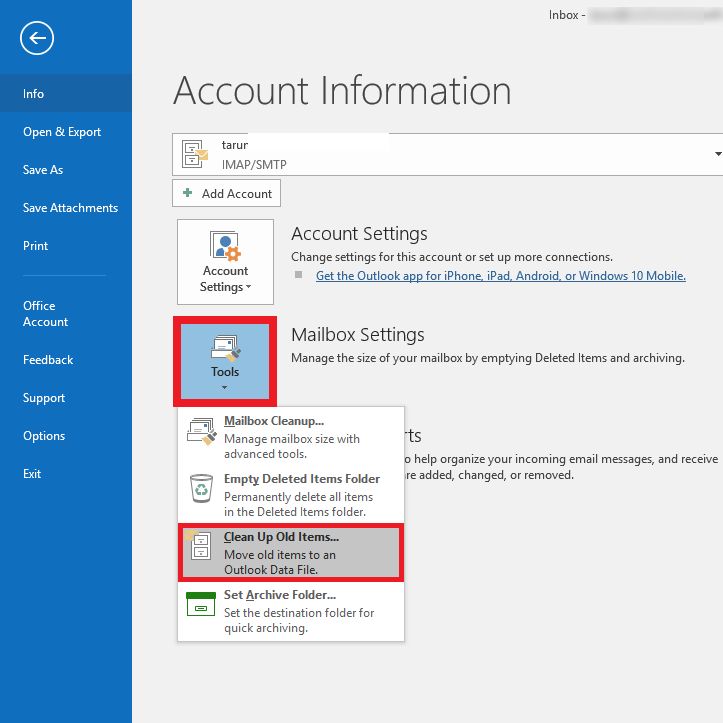This screenshot has width=723, height=723.
Task: Click the recycle bin icon in menu
Action: pos(201,488)
